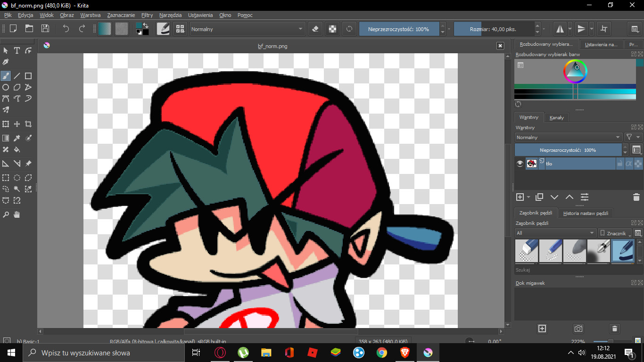Open the layer filter funnel dropdown
This screenshot has height=362, width=644.
(633, 137)
